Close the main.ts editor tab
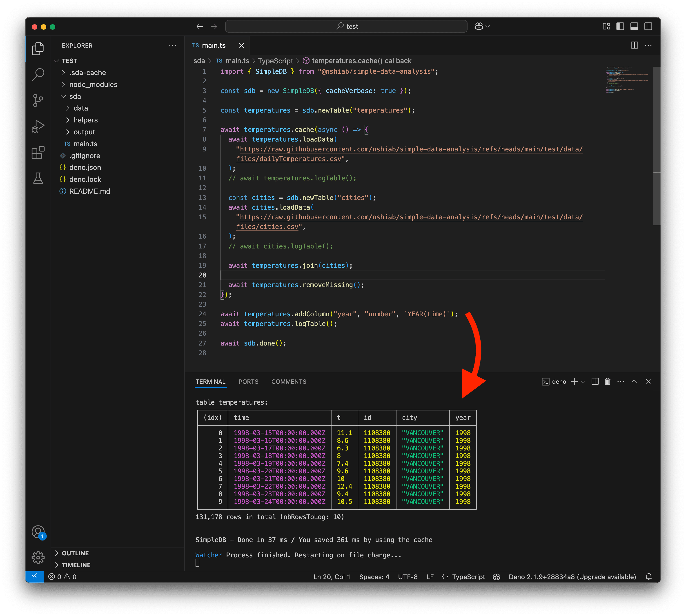Viewport: 686px width, 616px height. [241, 45]
